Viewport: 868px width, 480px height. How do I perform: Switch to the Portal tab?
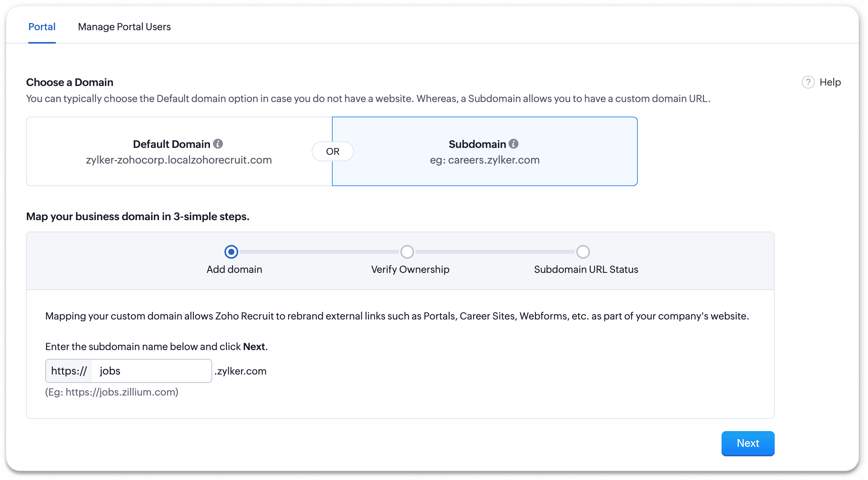[42, 27]
